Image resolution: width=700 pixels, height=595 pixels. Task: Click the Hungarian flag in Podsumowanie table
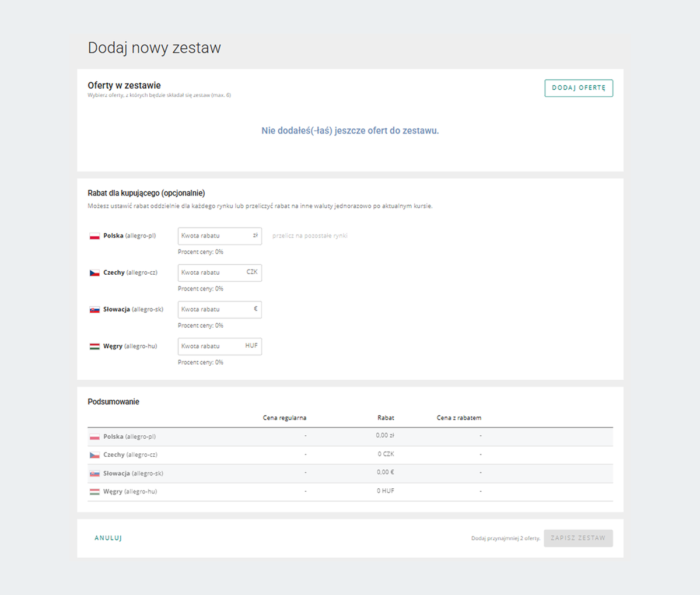pyautogui.click(x=94, y=492)
